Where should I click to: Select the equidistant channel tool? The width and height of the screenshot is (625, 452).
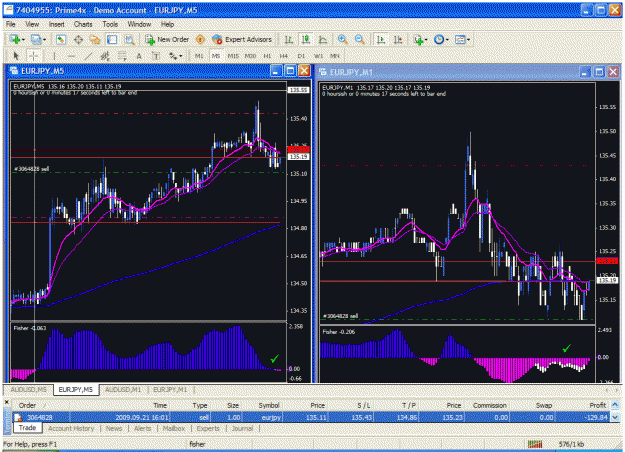(105, 56)
